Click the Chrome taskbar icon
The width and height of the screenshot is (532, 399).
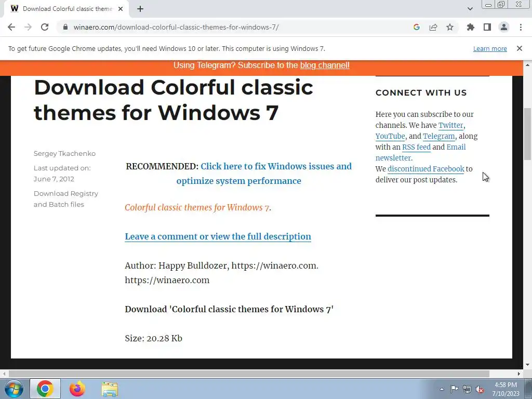pos(45,389)
